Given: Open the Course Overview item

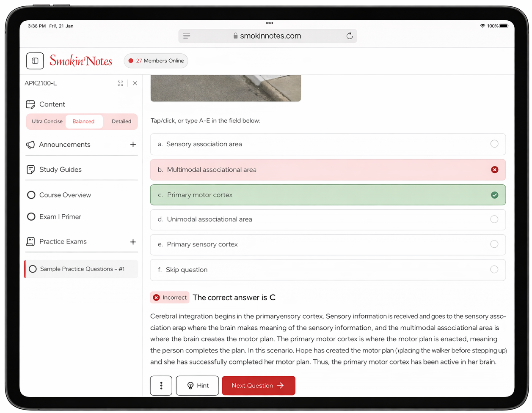Looking at the screenshot, I should 65,195.
